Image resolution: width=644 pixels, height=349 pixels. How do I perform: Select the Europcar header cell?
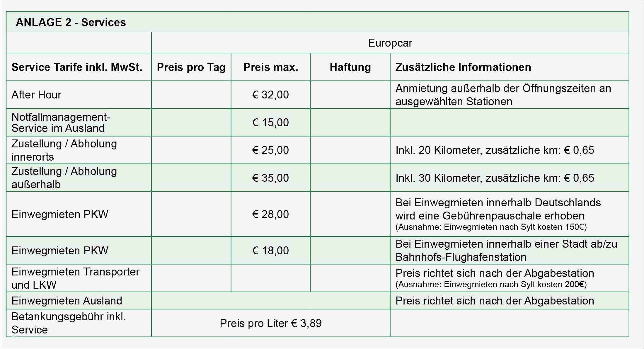[x=390, y=43]
